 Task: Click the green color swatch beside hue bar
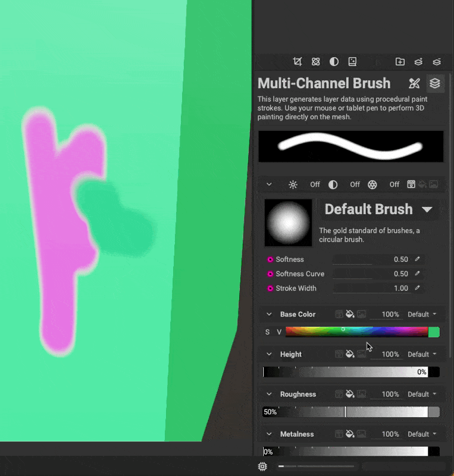click(434, 332)
